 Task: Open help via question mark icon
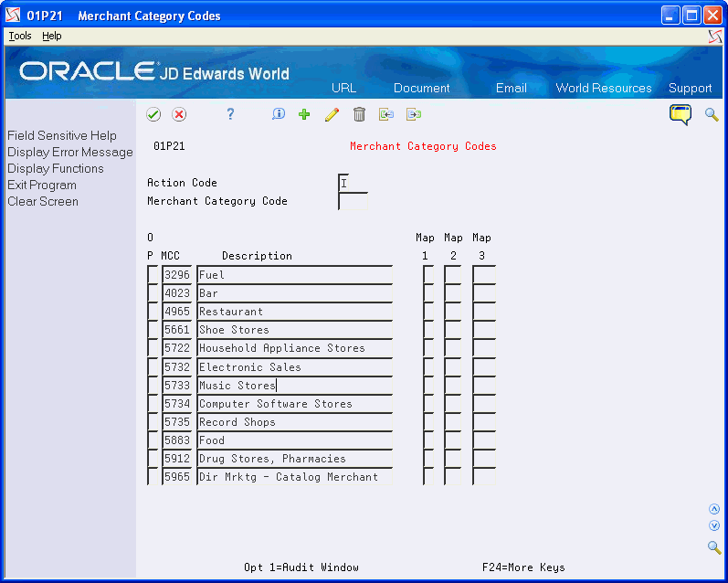230,114
